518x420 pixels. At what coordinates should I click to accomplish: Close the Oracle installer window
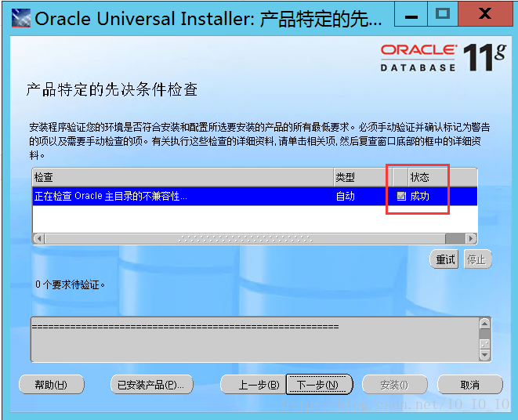[485, 14]
